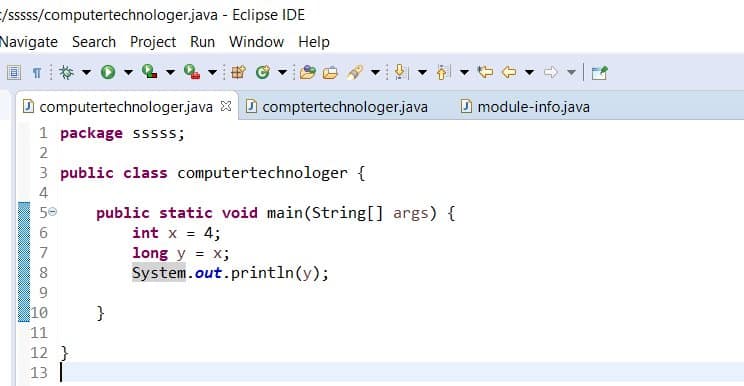Screen dimensions: 744x386
Task: Click the Debug bug icon
Action: click(x=66, y=72)
